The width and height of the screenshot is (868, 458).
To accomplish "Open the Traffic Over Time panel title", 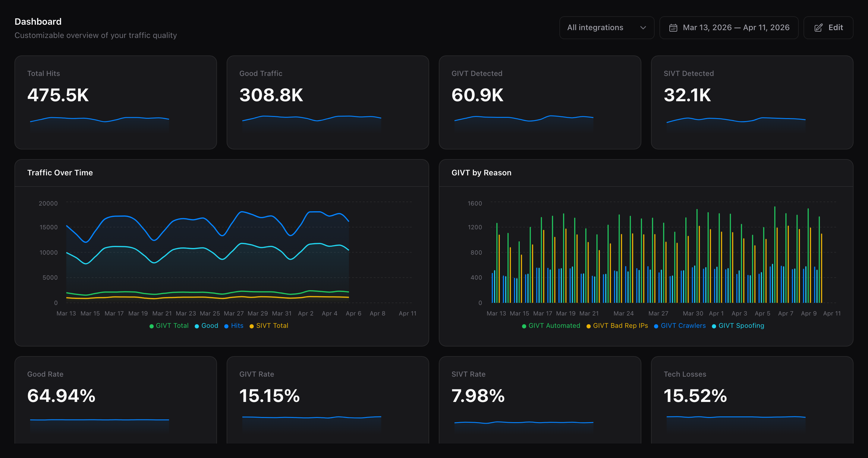I will [60, 172].
